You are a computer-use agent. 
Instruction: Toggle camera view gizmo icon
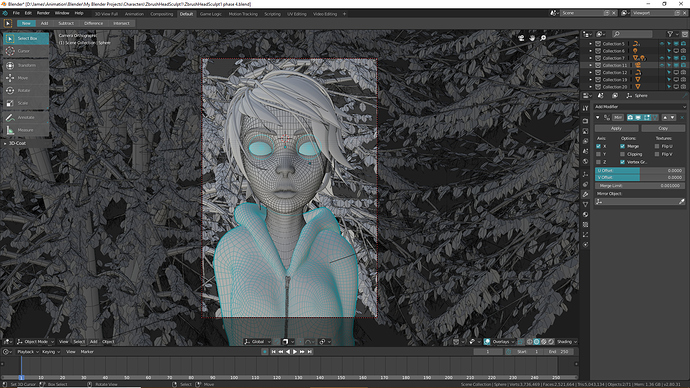521,38
